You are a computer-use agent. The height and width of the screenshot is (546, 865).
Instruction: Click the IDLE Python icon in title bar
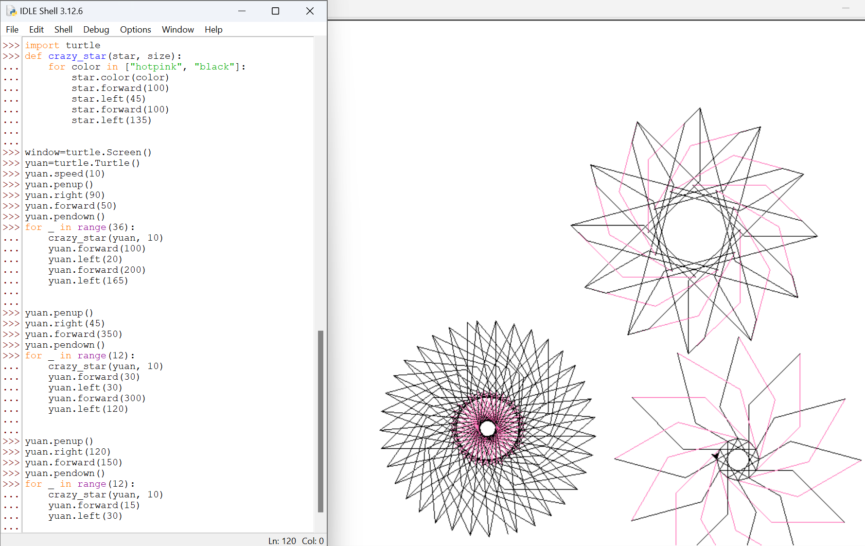tap(11, 11)
